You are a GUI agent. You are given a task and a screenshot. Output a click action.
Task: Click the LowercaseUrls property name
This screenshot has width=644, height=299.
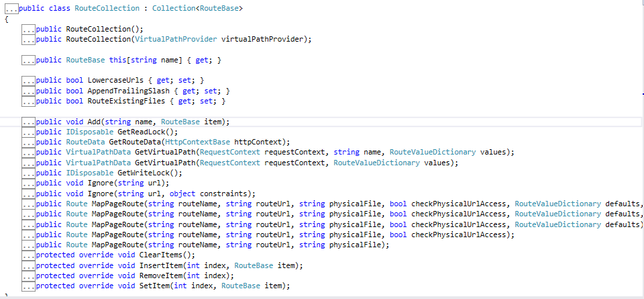(x=116, y=81)
